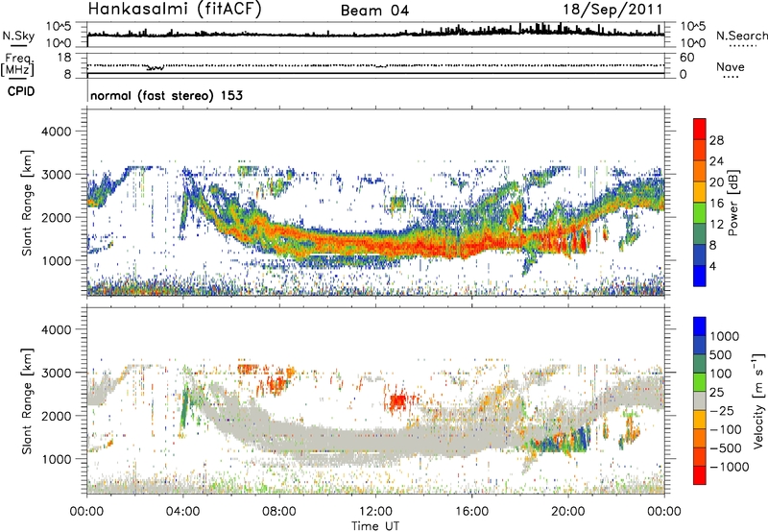Viewport: 768px width, 532px height.
Task: Click the '12:00' time axis tick label
Action: 375,512
